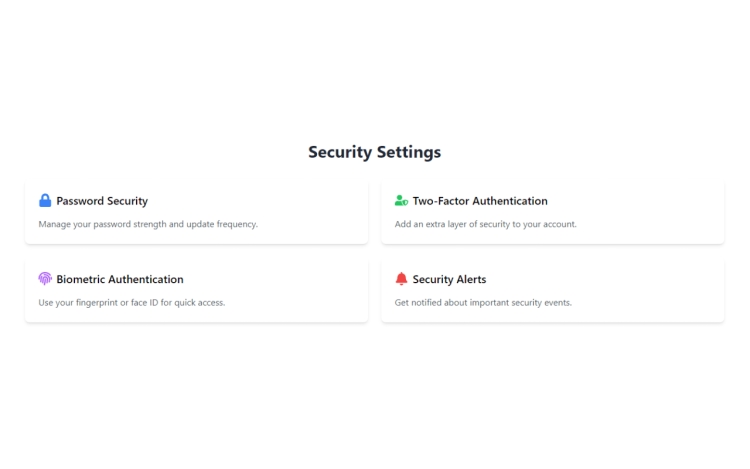This screenshot has height=469, width=750.
Task: Click the word 'Alerts' in Security Alerts
Action: (x=471, y=279)
